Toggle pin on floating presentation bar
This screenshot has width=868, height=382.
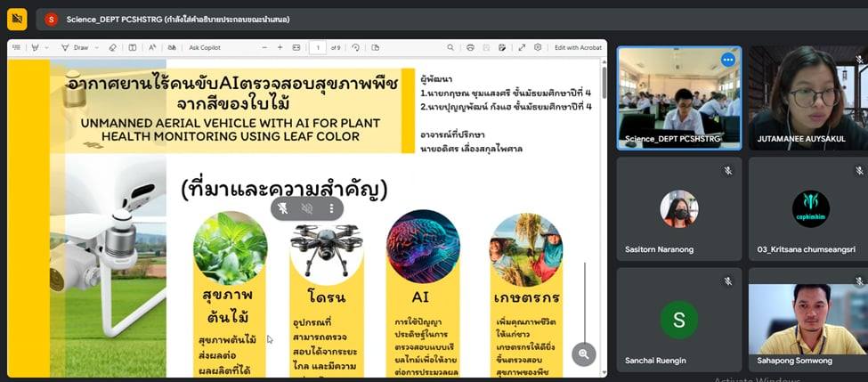coord(283,208)
